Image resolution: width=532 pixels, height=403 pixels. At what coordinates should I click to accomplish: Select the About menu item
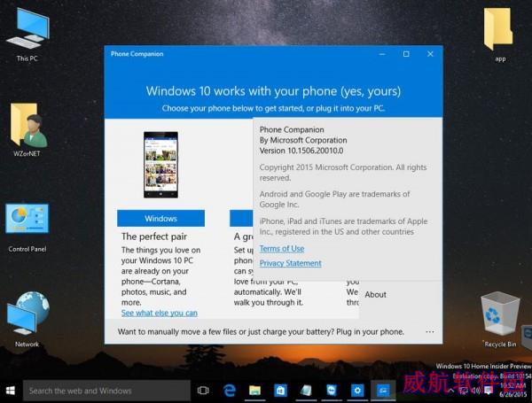[x=375, y=295]
